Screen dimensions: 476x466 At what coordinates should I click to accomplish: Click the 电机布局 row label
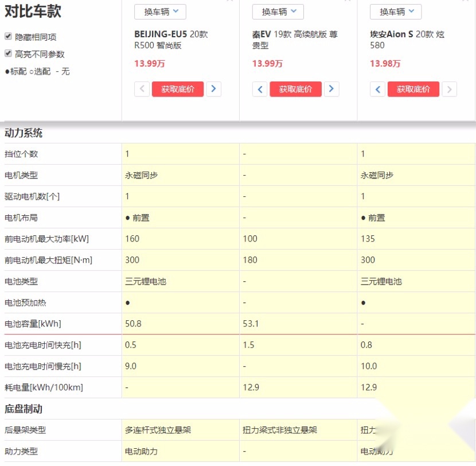pyautogui.click(x=21, y=218)
